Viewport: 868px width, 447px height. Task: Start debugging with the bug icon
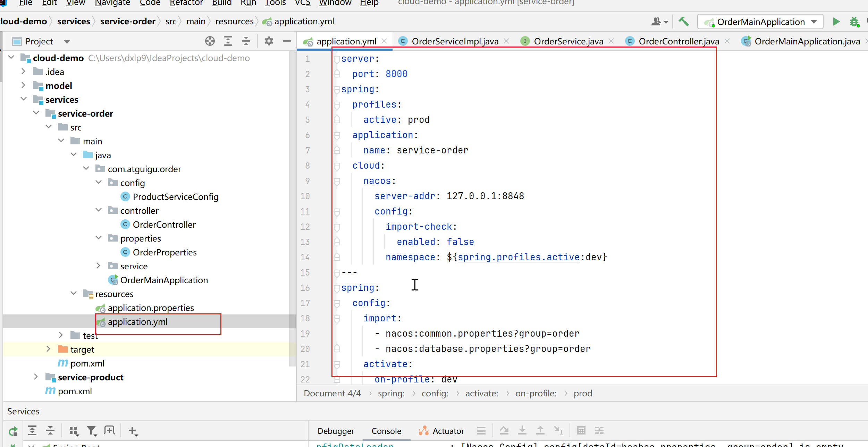(854, 22)
